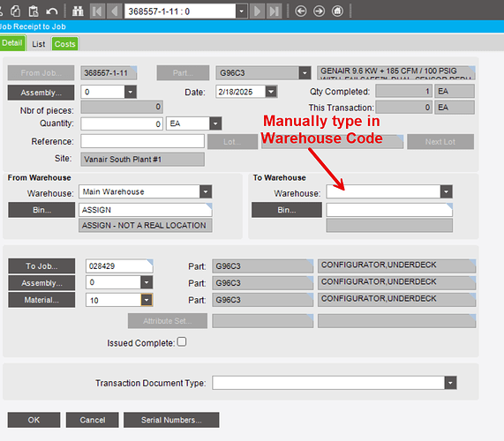Image resolution: width=504 pixels, height=441 pixels.
Task: Click the undo arrow icon
Action: [x=51, y=11]
